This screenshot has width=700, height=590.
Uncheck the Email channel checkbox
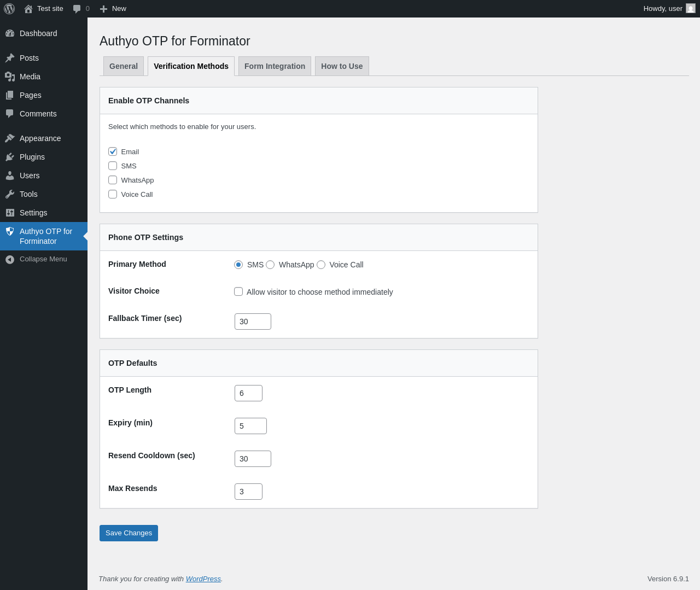pyautogui.click(x=113, y=151)
